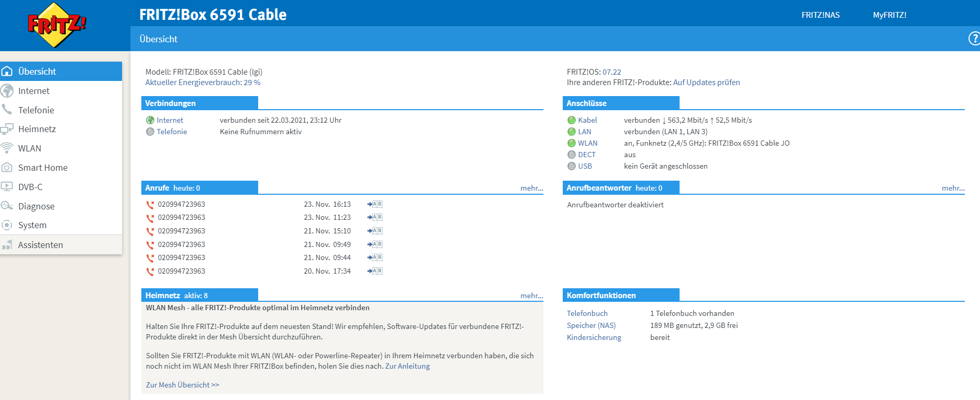Click the green Kabel status indicator

[572, 120]
